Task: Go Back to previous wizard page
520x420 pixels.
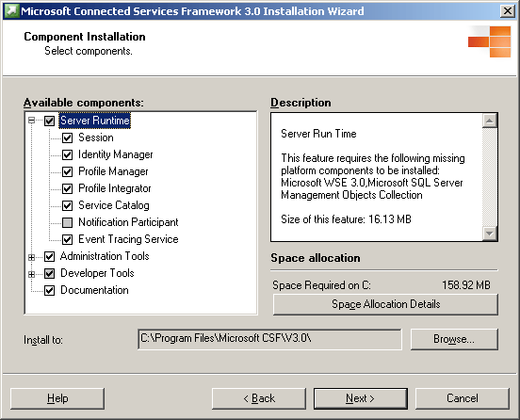Action: tap(259, 398)
